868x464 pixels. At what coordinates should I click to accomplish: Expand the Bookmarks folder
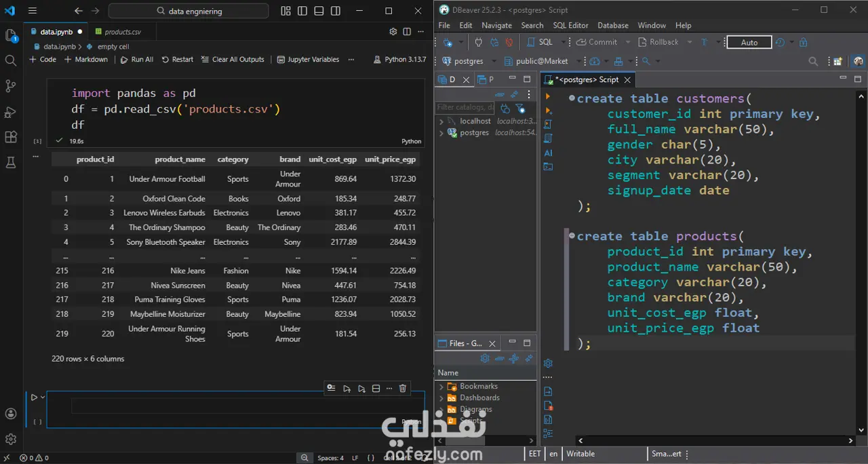pos(441,387)
